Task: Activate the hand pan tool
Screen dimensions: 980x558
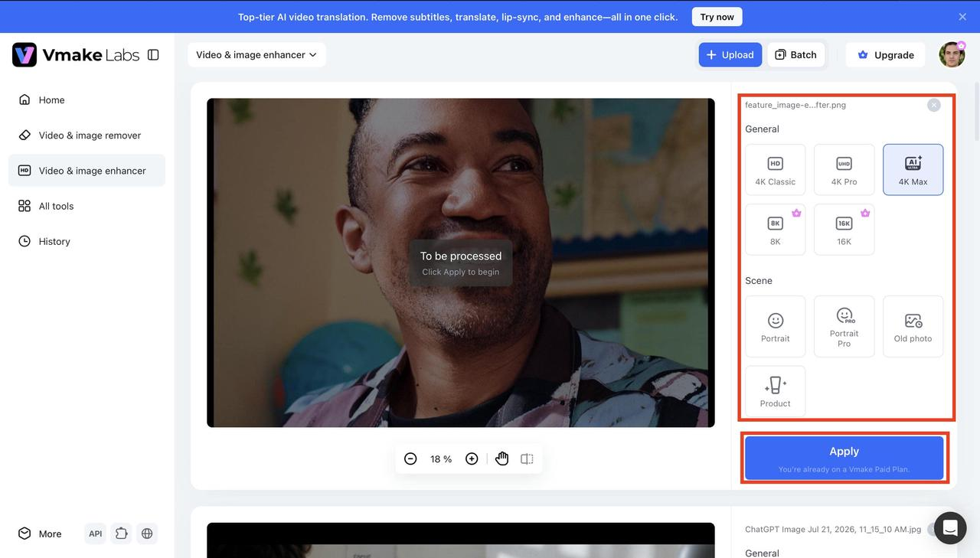Action: (501, 458)
